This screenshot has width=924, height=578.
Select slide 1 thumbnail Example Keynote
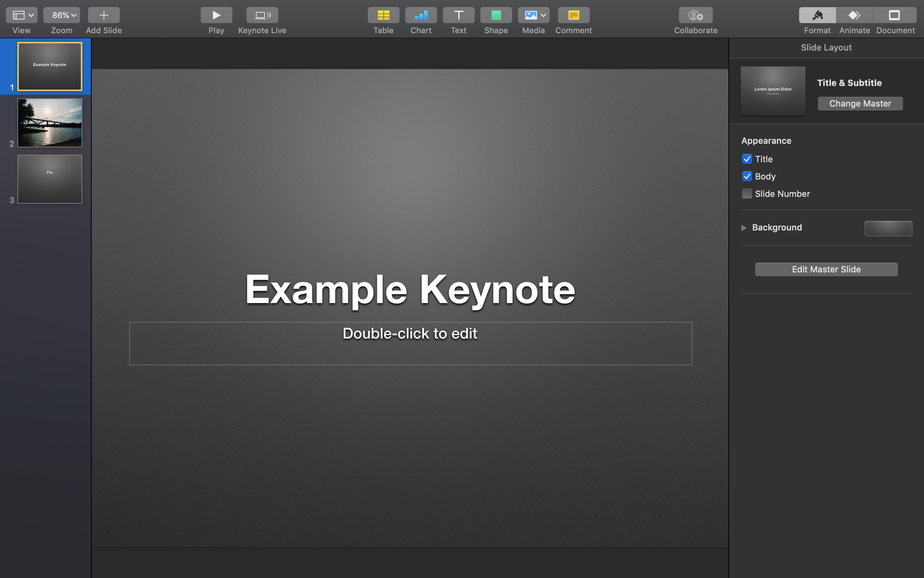(50, 66)
